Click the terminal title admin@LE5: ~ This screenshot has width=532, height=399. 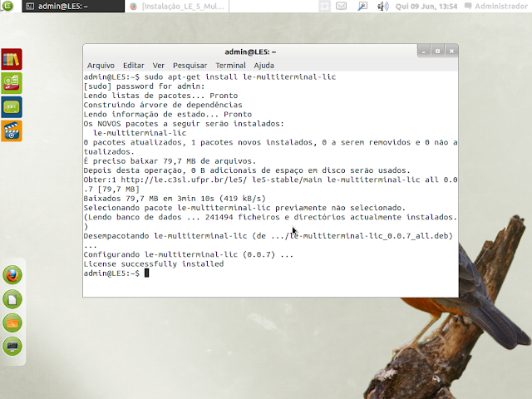250,52
